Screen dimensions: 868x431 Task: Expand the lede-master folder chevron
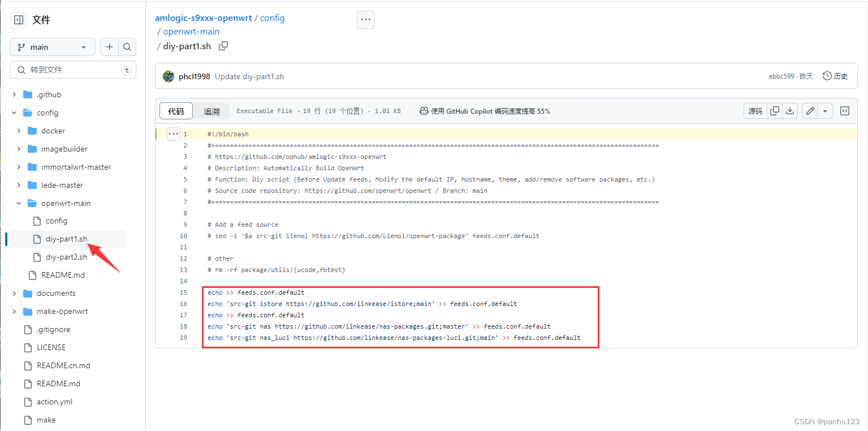19,185
